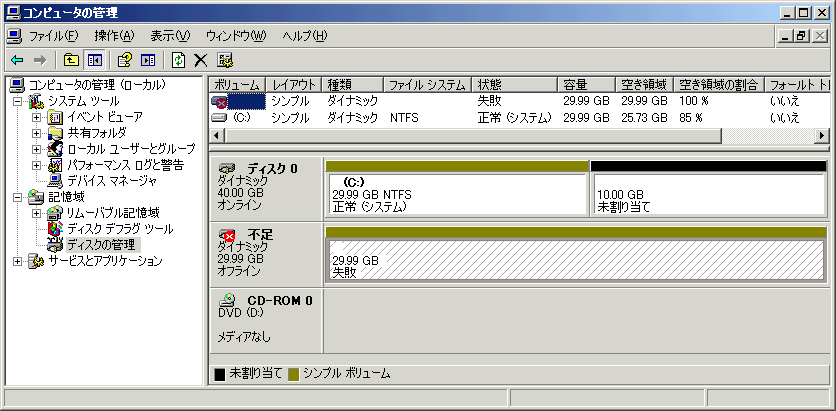Click the Help pane toolbar icon
The image size is (836, 411).
point(148,60)
